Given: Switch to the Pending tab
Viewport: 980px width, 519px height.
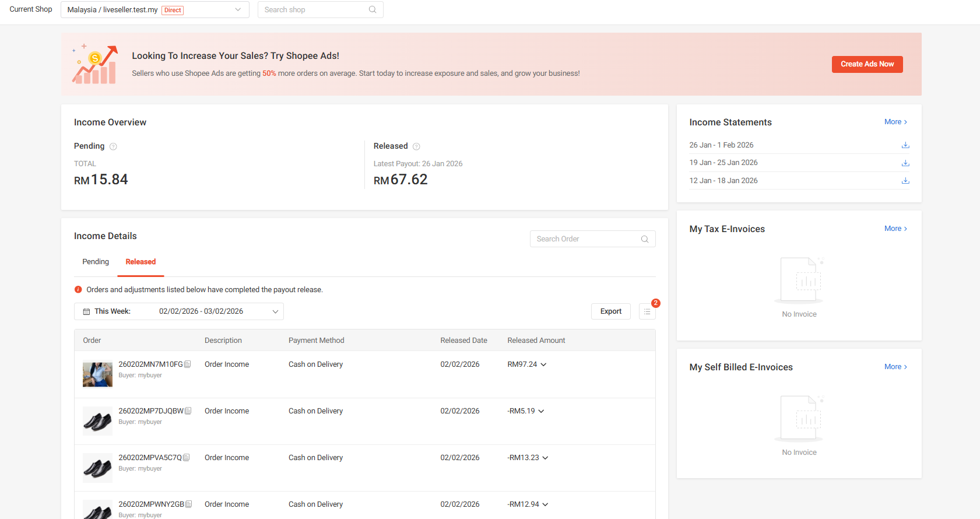Looking at the screenshot, I should pos(96,262).
